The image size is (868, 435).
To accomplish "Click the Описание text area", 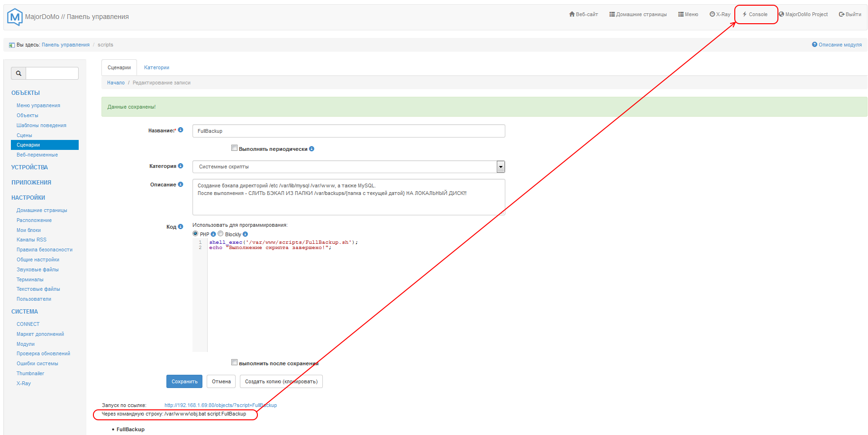I will pos(348,197).
